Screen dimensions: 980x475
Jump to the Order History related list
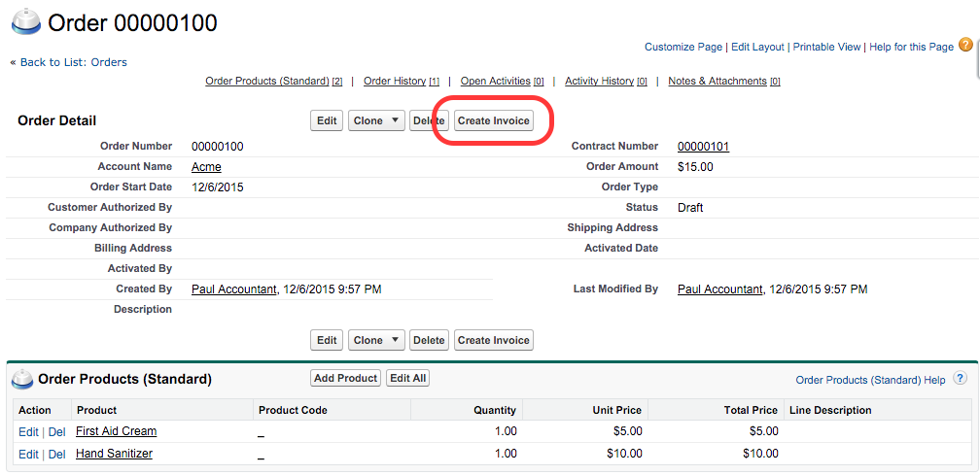coord(395,82)
